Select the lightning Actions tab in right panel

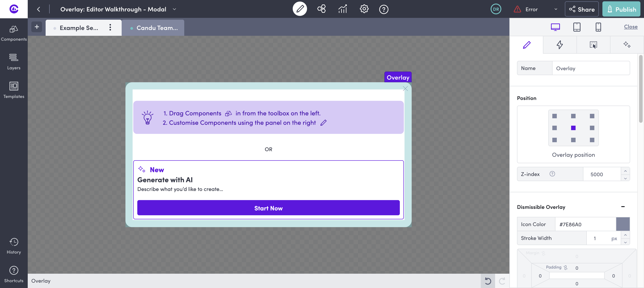coord(560,45)
